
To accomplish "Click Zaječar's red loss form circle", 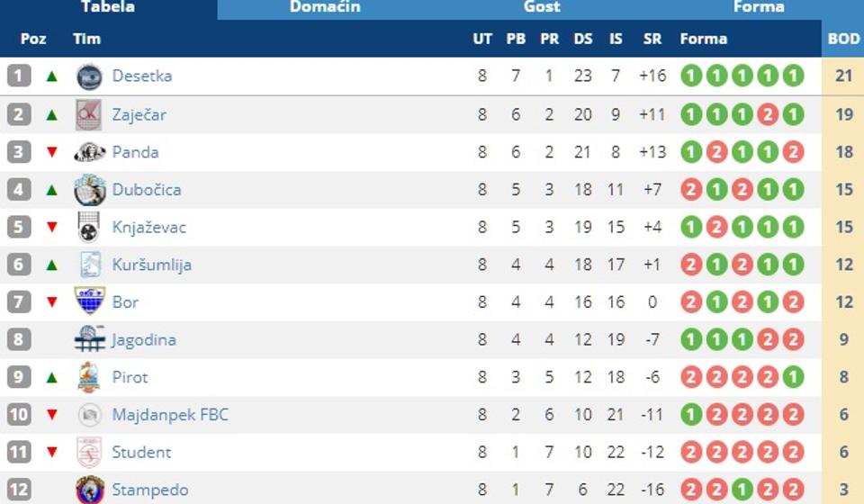I will pos(767,114).
